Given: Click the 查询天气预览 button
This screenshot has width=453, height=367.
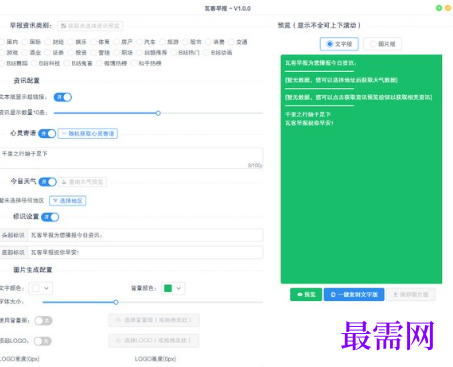Looking at the screenshot, I should 83,182.
